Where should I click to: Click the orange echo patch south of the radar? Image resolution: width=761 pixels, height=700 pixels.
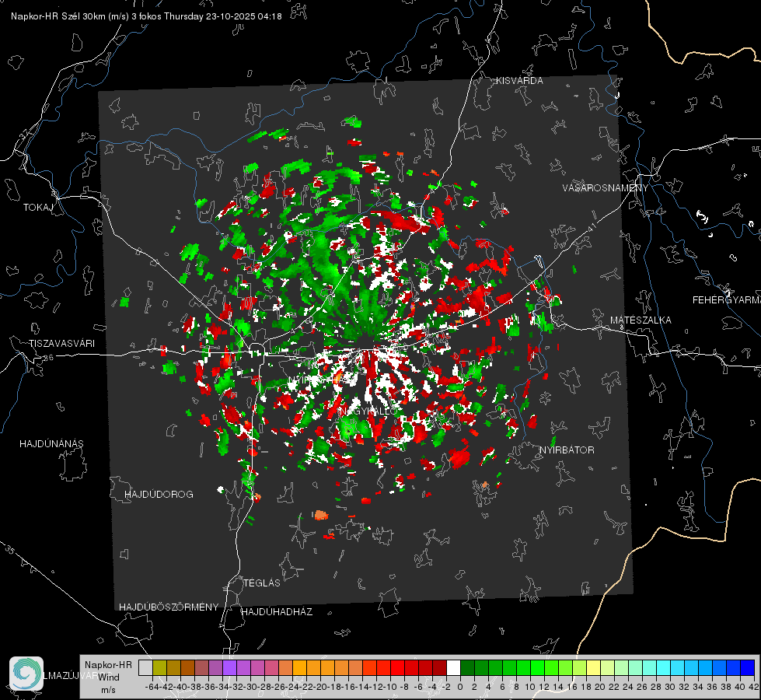pos(321,515)
